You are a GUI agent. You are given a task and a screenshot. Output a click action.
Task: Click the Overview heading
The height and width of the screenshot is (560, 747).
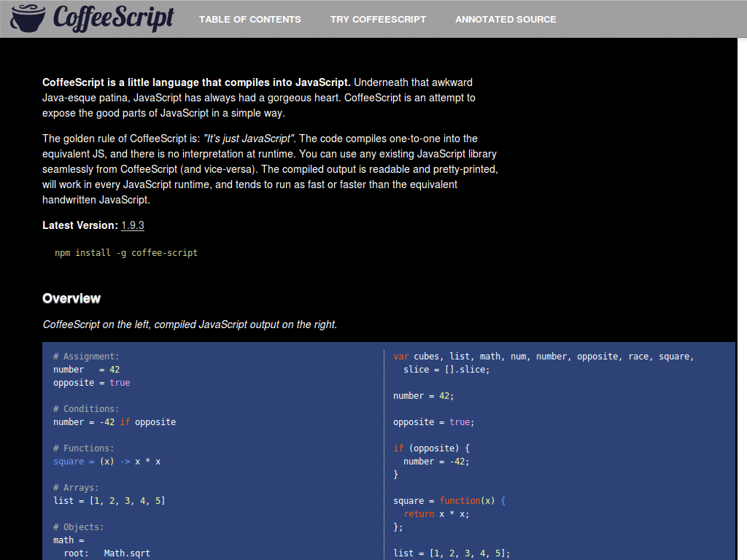(x=71, y=298)
